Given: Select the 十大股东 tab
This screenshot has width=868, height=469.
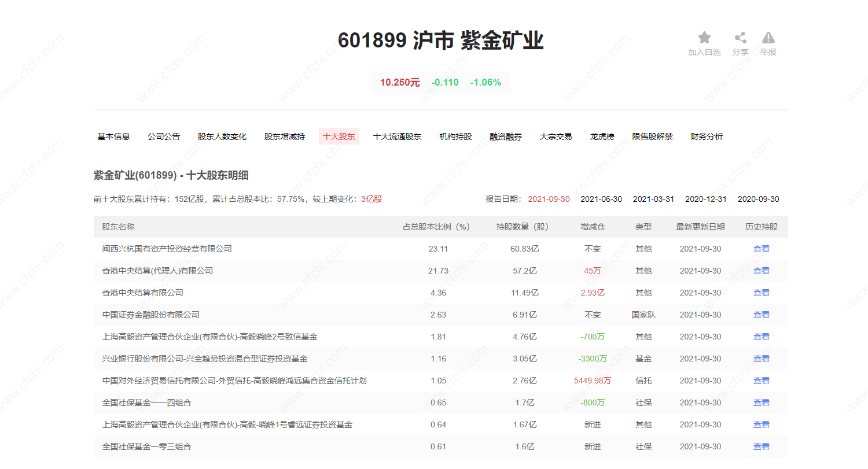Looking at the screenshot, I should pos(339,136).
